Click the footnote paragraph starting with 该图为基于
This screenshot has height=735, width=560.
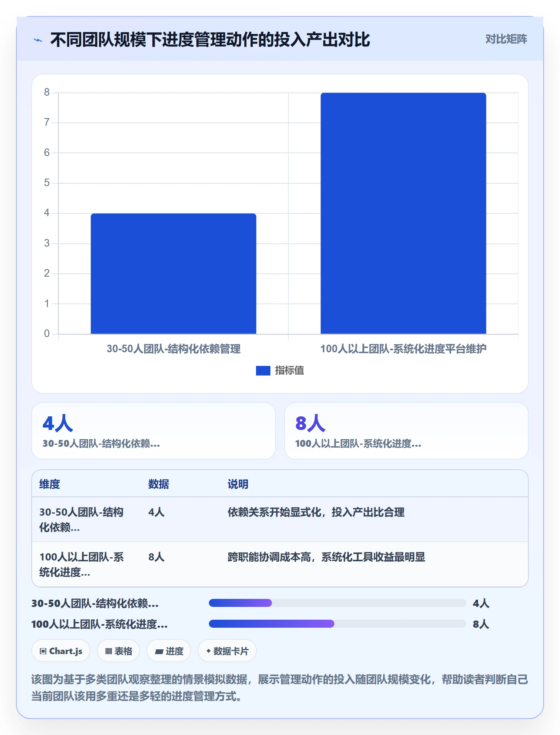click(x=280, y=688)
